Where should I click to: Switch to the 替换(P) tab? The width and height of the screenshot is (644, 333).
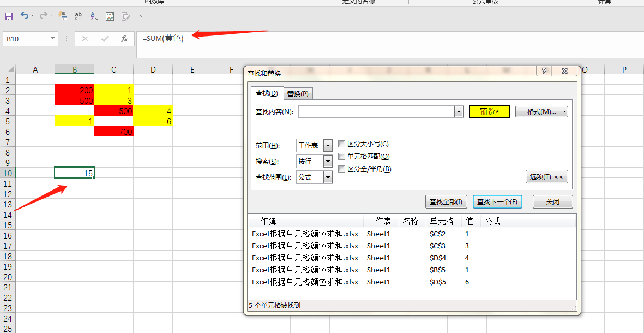coord(298,94)
